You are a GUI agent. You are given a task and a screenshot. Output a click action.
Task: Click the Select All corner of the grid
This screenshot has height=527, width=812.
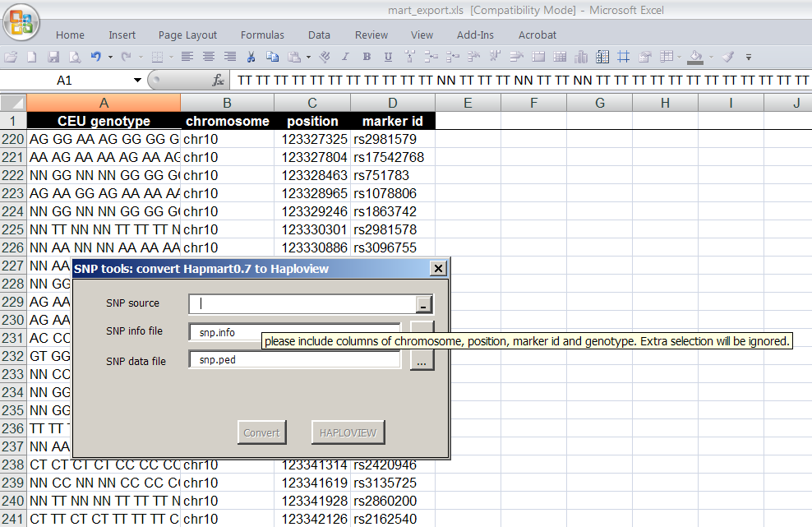click(x=13, y=103)
